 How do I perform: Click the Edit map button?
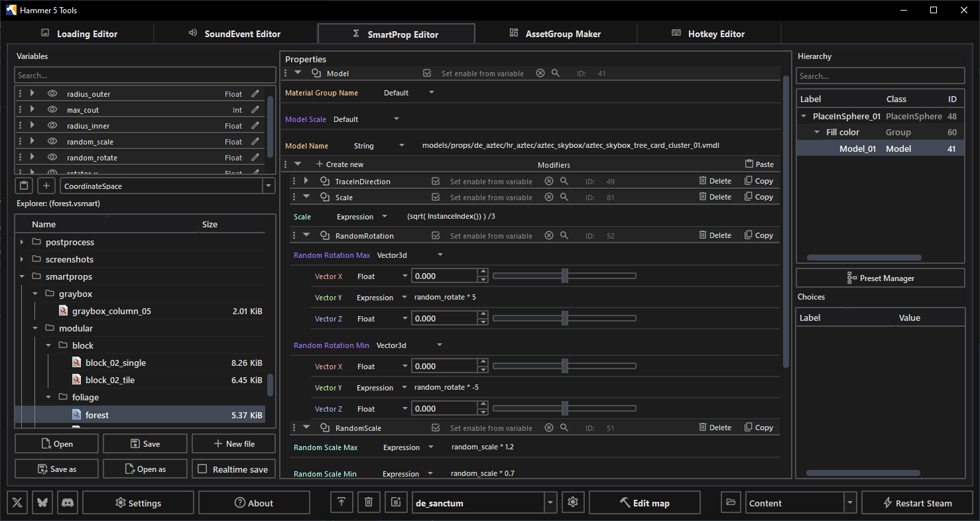coord(644,503)
